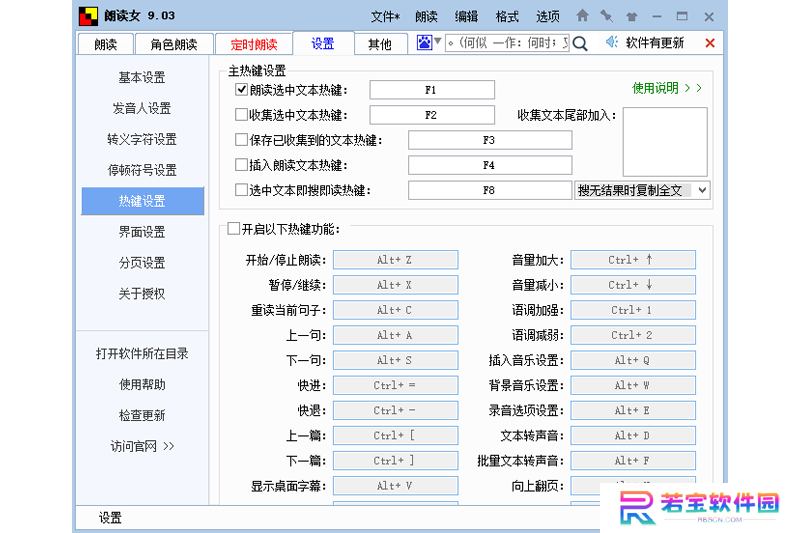Open 停顿符号设置 in sidebar
This screenshot has height=533, width=800.
tap(142, 170)
